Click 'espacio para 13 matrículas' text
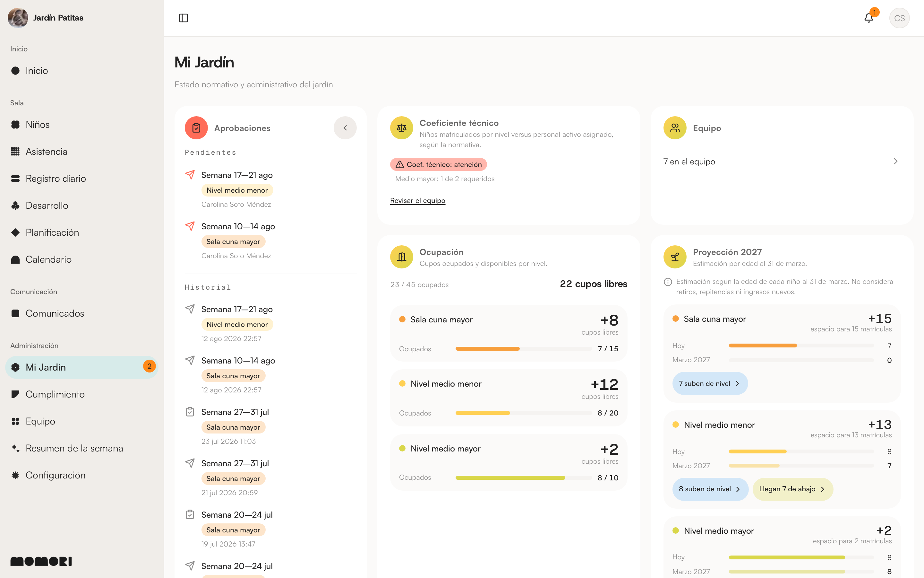924x578 pixels. pos(851,435)
